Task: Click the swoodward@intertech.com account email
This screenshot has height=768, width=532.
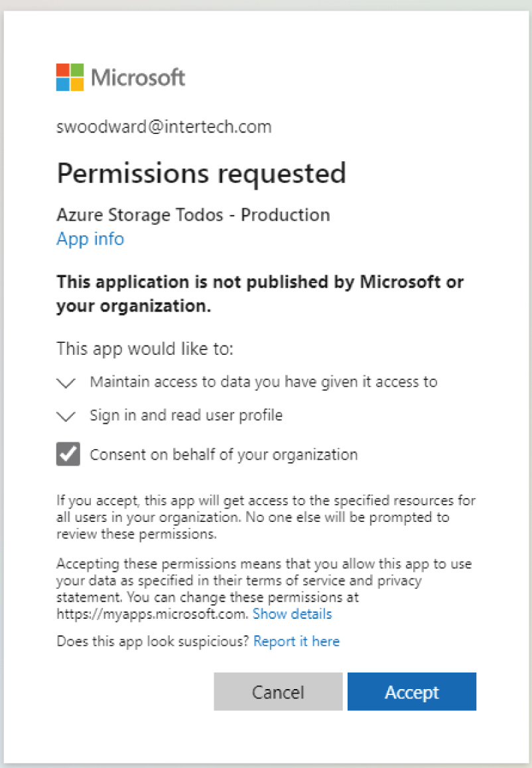Action: [x=164, y=127]
